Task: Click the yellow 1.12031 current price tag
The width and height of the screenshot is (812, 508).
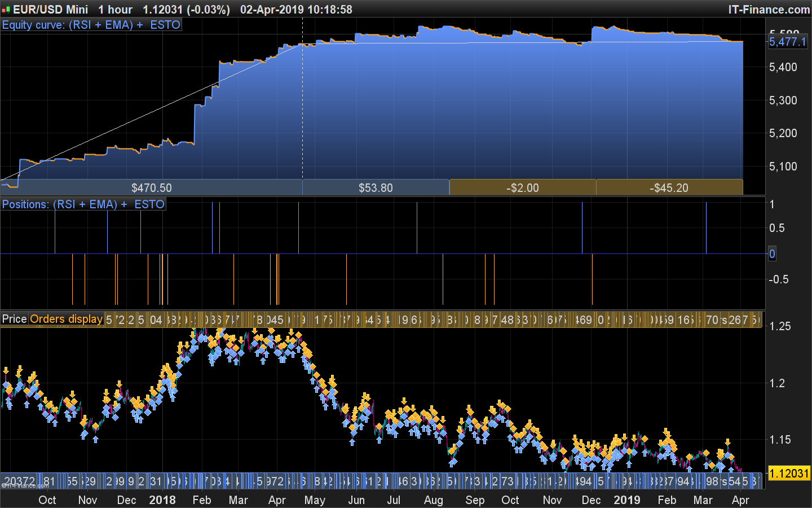Action: coord(789,474)
